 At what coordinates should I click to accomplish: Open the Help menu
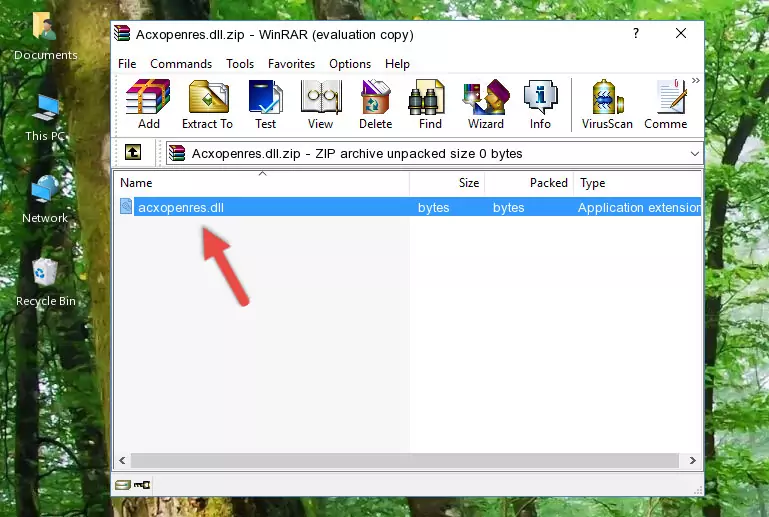397,64
